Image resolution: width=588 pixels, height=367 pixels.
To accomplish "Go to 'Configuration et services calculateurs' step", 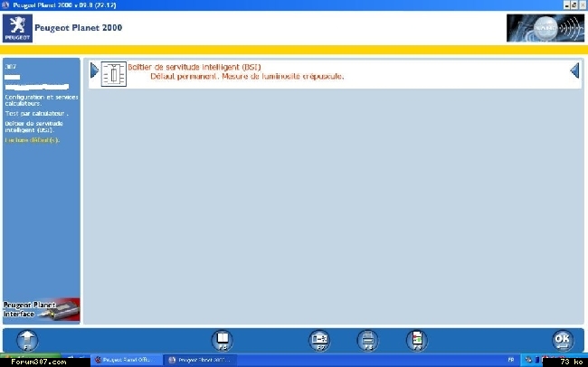I will (42, 99).
